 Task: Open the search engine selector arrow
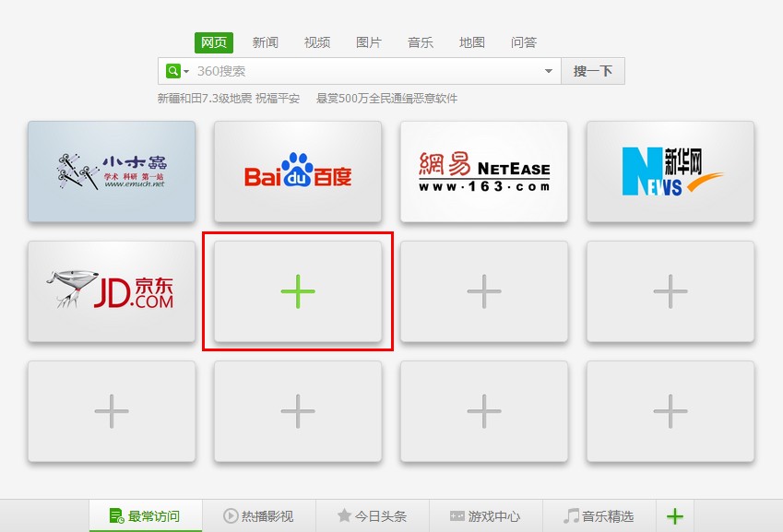(185, 71)
